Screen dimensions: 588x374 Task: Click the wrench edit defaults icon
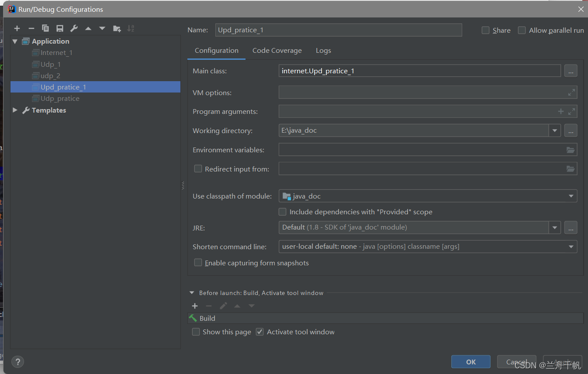coord(74,28)
